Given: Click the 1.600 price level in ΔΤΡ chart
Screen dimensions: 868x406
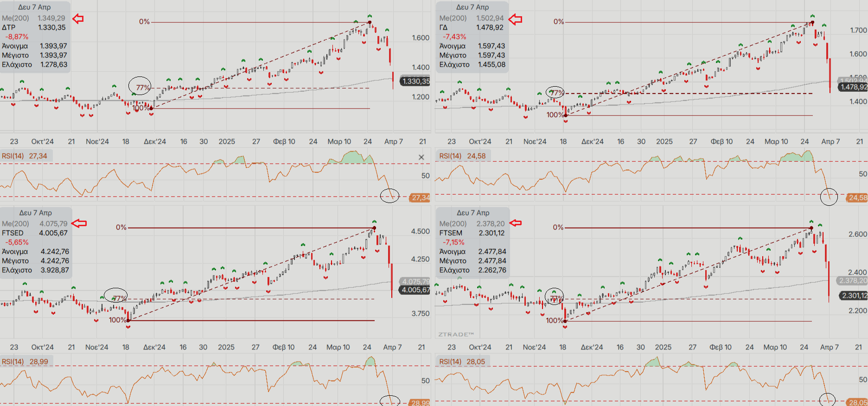Looking at the screenshot, I should pos(421,38).
